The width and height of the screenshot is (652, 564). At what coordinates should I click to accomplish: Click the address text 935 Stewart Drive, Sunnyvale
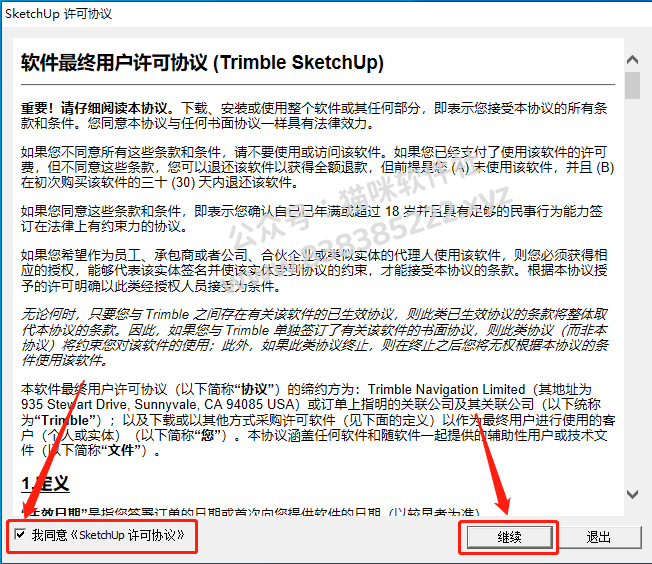click(110, 404)
